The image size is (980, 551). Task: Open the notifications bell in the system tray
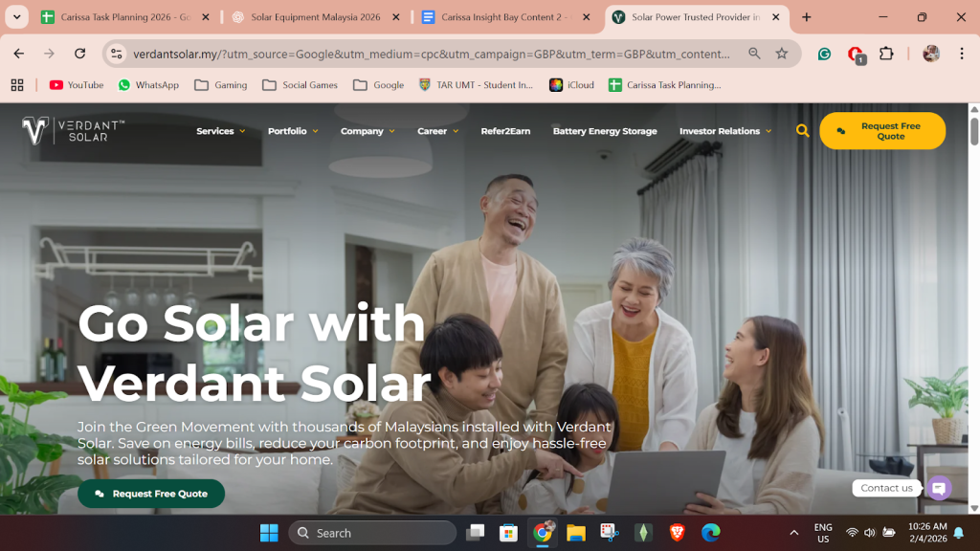(x=957, y=532)
